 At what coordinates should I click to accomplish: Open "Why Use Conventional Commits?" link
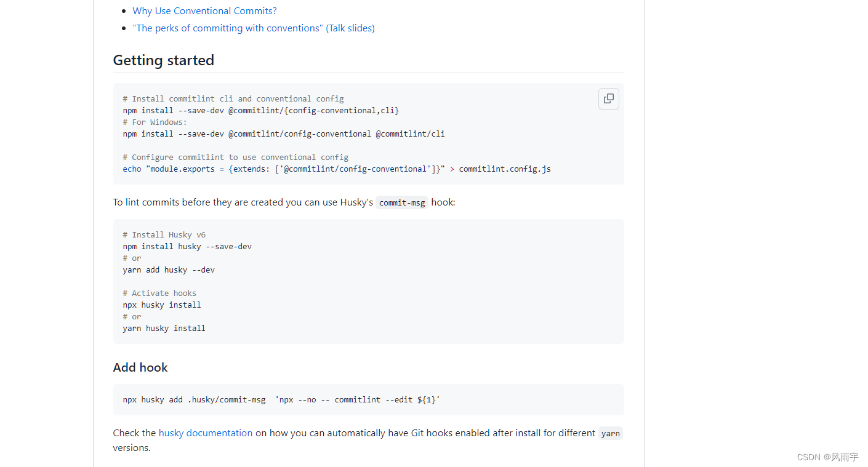204,10
